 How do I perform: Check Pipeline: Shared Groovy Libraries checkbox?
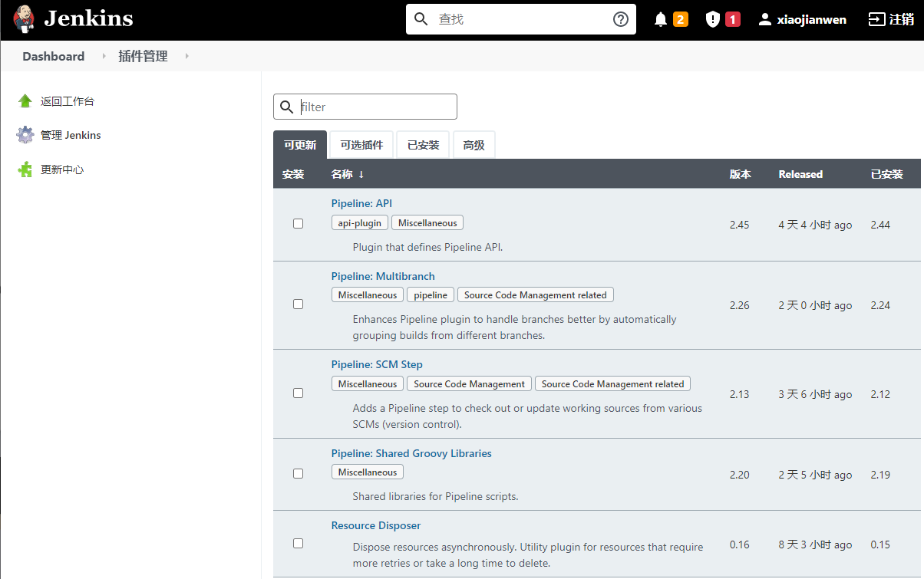tap(299, 473)
